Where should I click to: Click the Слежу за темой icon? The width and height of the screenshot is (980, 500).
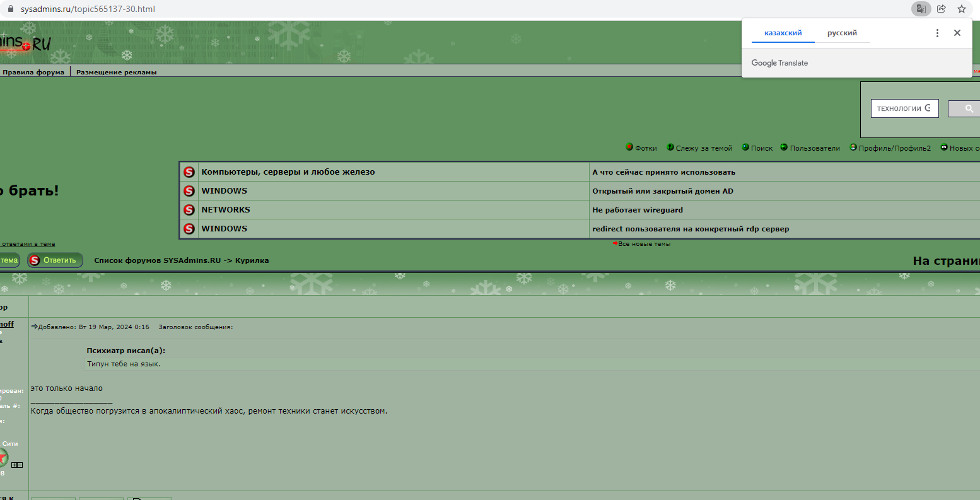point(670,147)
